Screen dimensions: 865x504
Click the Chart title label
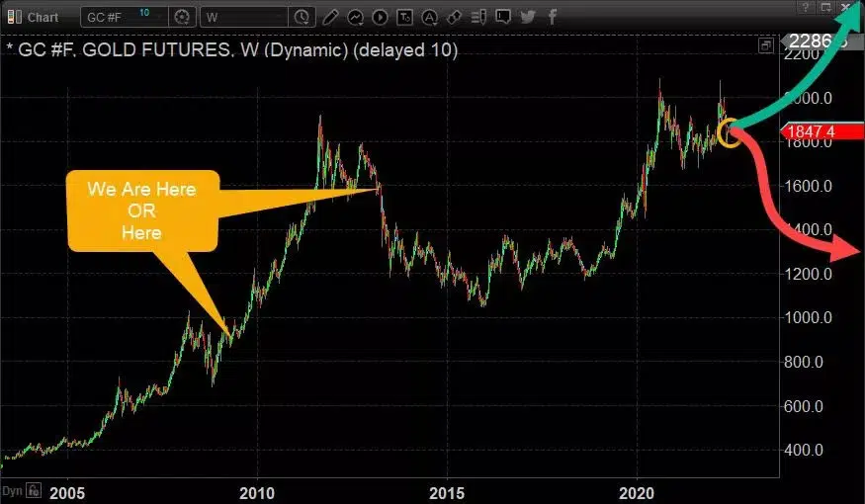point(43,18)
